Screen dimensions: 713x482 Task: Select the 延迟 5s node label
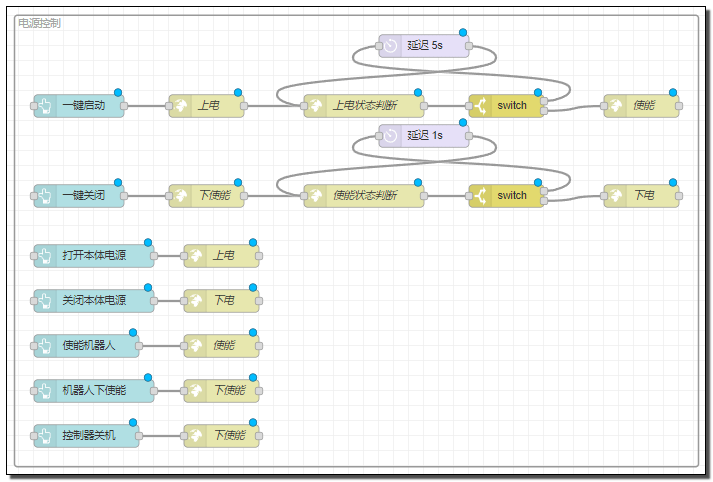[x=425, y=45]
